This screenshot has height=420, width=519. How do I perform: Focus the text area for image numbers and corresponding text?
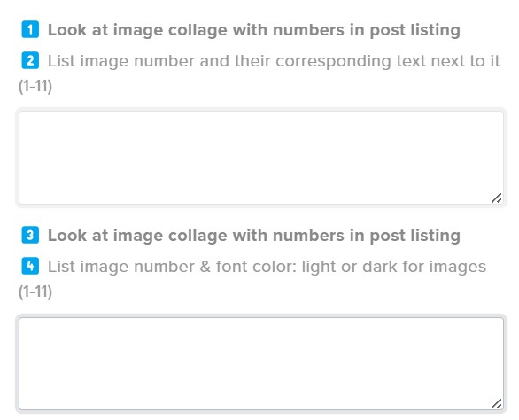[261, 158]
